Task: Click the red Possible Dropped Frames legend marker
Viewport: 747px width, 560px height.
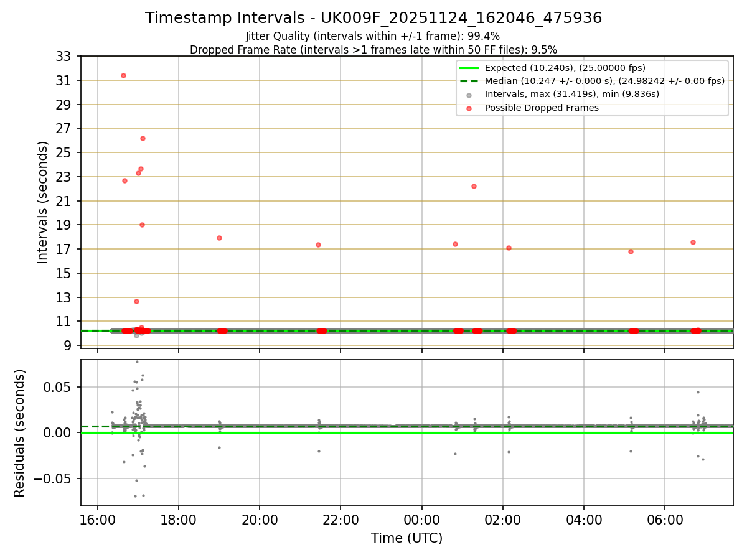Action: point(469,108)
